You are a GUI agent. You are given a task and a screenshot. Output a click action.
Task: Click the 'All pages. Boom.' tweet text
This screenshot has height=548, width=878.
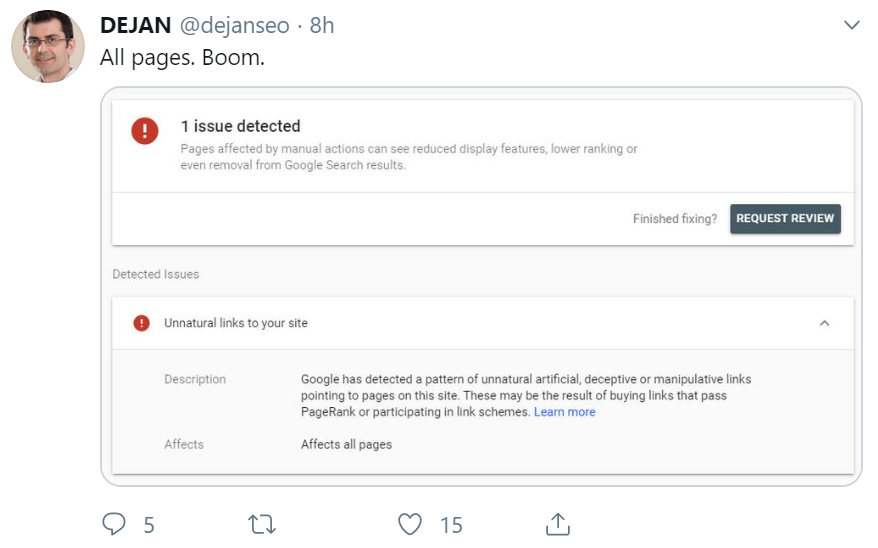click(182, 58)
